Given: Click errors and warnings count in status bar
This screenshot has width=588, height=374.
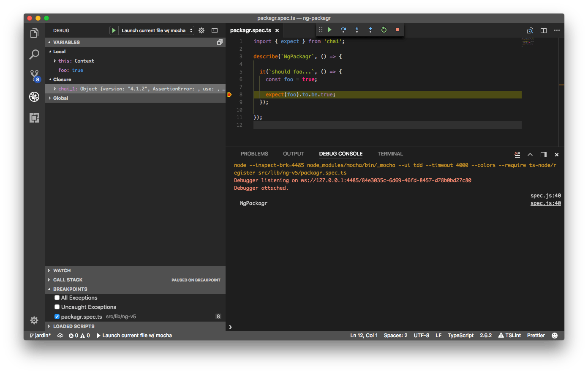Looking at the screenshot, I should [x=79, y=336].
